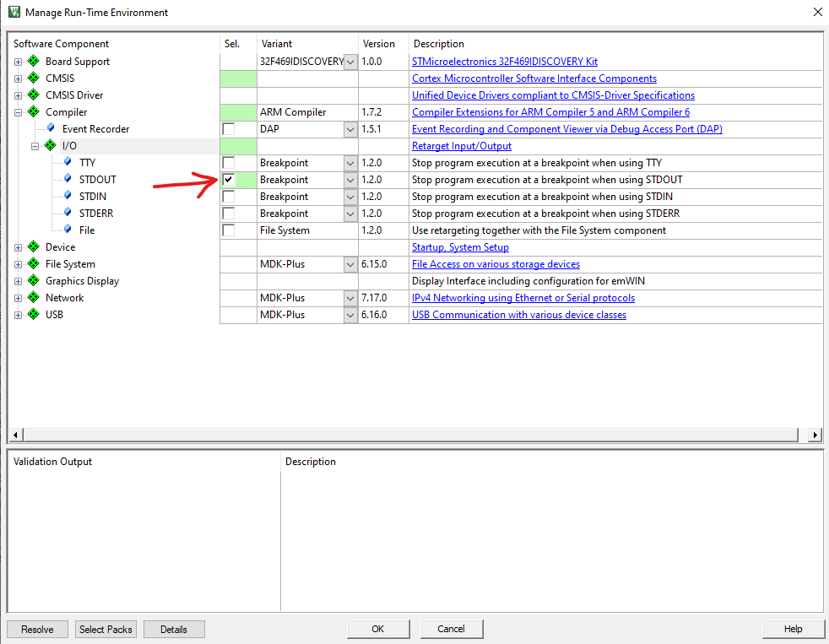Expand the CMSIS tree node
The width and height of the screenshot is (829, 644).
[x=18, y=78]
